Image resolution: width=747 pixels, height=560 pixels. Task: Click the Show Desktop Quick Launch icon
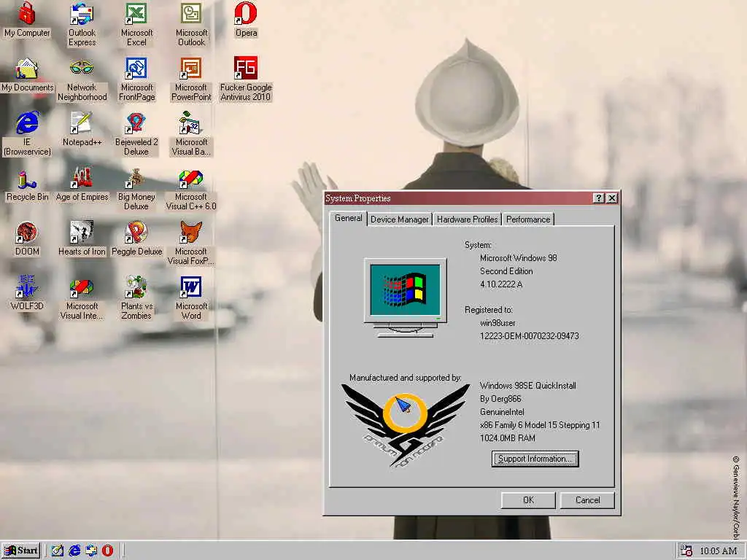(x=58, y=551)
